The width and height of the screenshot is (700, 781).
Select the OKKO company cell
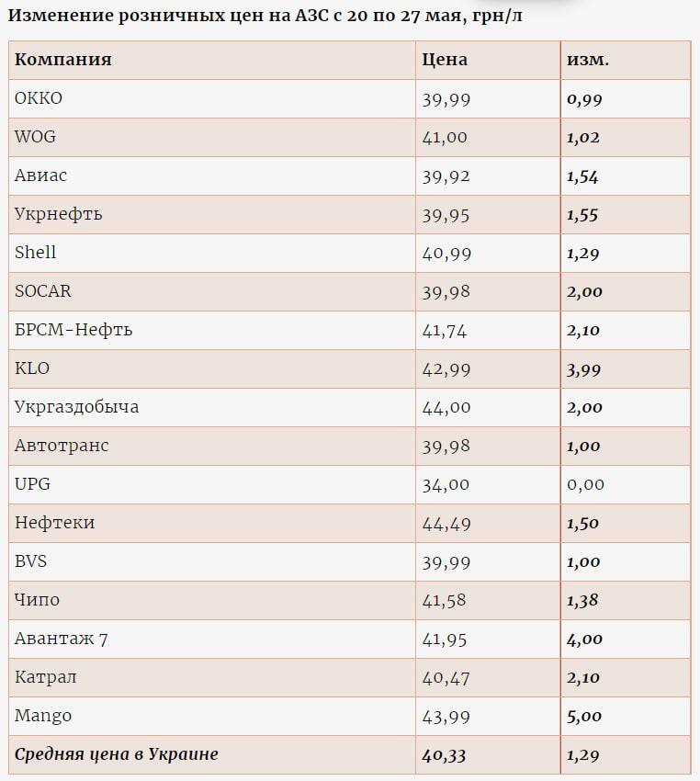39,98
